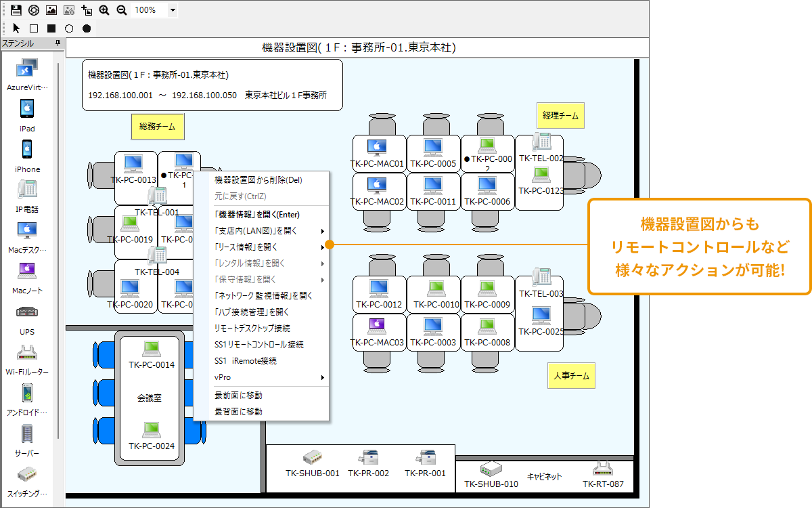Click the 経理チーム yellow label
The width and height of the screenshot is (812, 508).
pyautogui.click(x=560, y=116)
